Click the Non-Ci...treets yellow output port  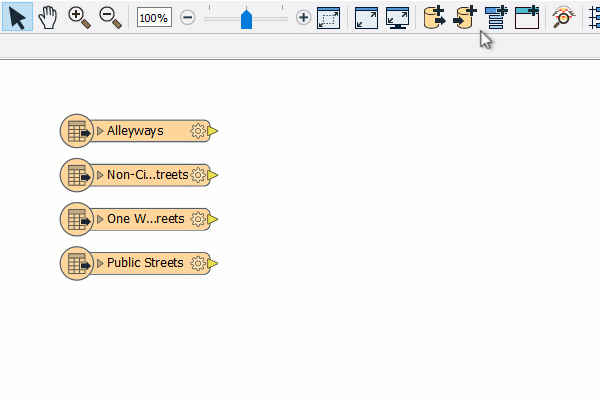(212, 175)
